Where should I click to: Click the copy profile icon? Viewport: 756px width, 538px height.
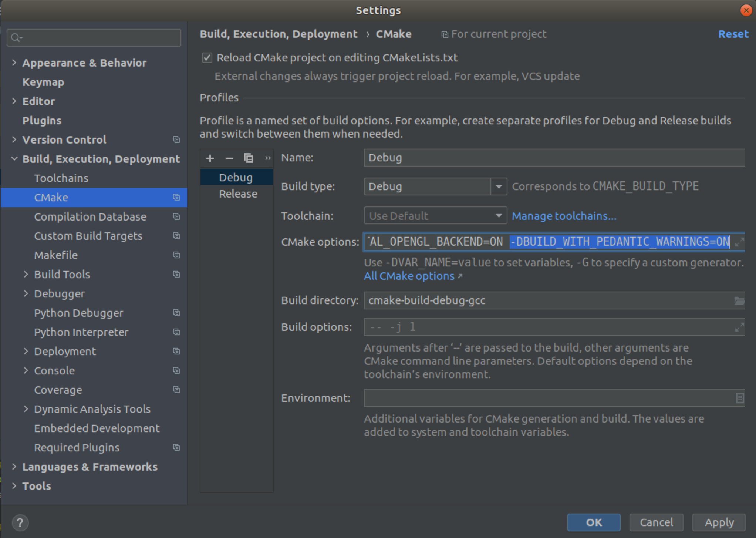point(249,158)
